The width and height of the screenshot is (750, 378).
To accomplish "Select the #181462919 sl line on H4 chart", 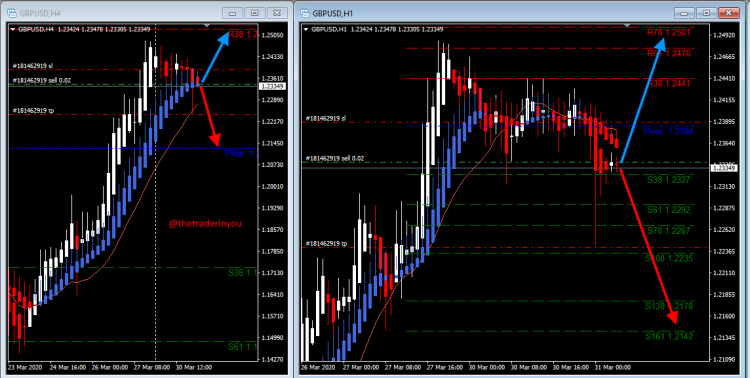I will pos(33,66).
